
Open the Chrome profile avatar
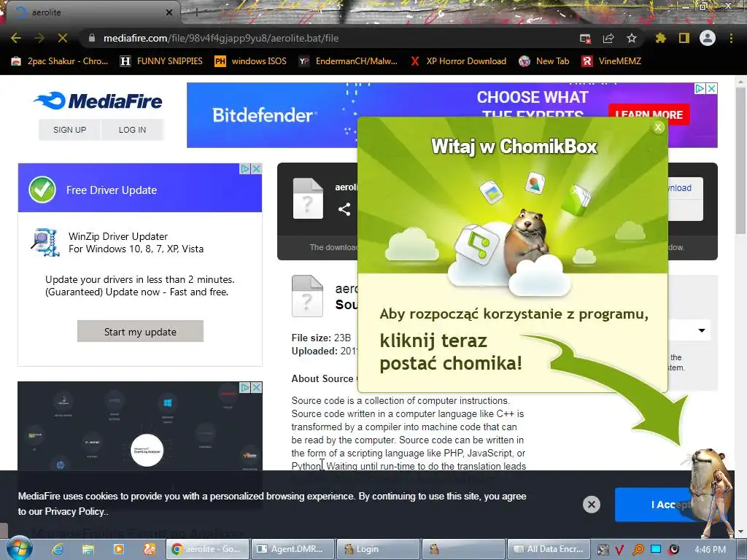click(708, 38)
